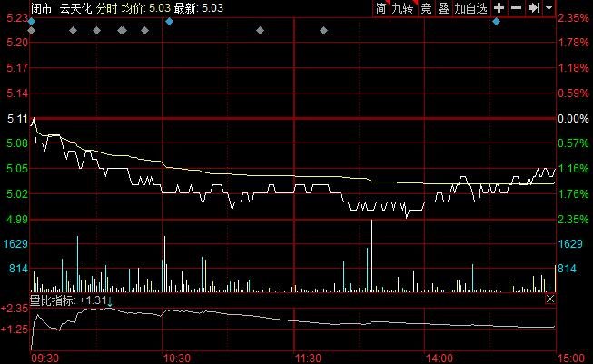Click the 均价: 5.03 average price text

point(146,8)
